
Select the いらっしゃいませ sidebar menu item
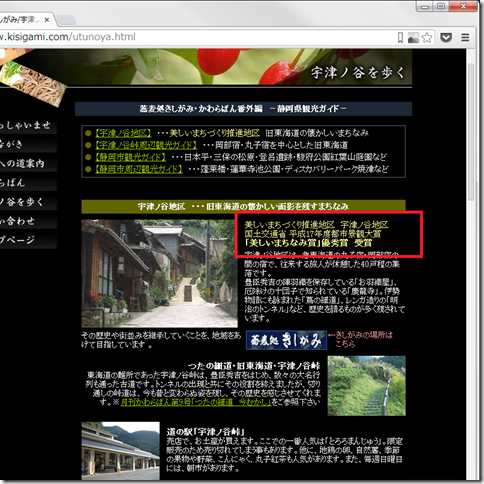[28, 125]
